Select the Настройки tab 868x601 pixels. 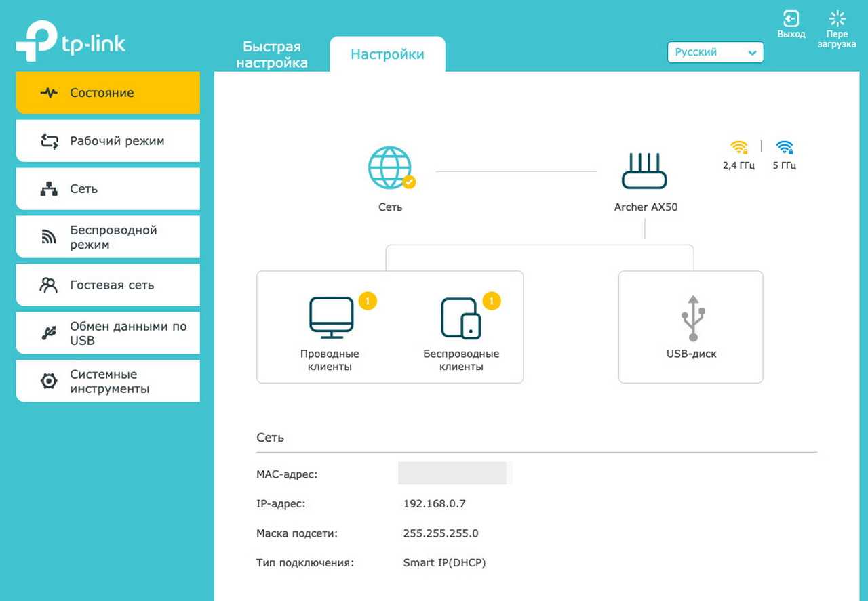click(x=387, y=55)
